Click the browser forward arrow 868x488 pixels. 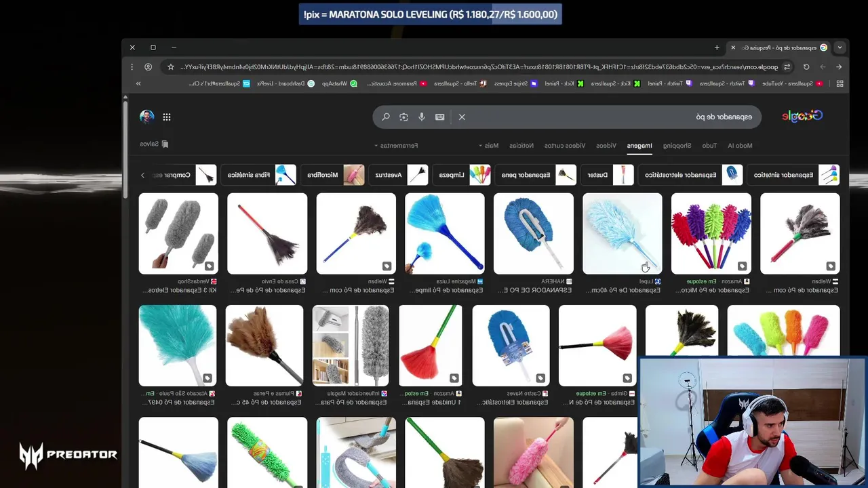click(823, 66)
